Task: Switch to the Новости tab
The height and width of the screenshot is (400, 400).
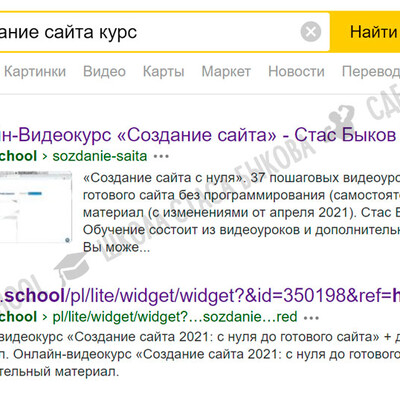Action: [296, 71]
